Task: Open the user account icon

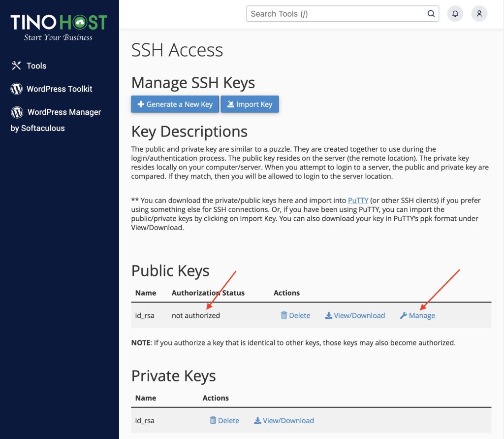Action: (x=479, y=13)
